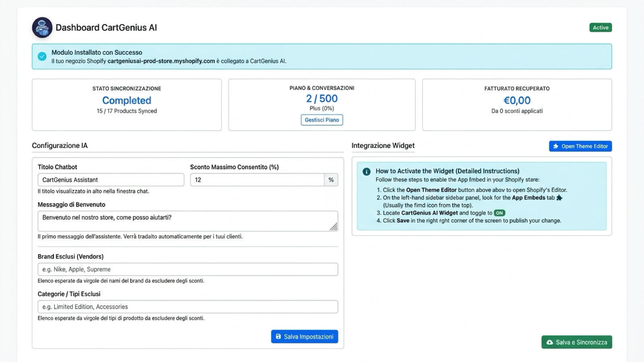The height and width of the screenshot is (362, 644).
Task: Click Open Theme Editor button
Action: pyautogui.click(x=580, y=146)
